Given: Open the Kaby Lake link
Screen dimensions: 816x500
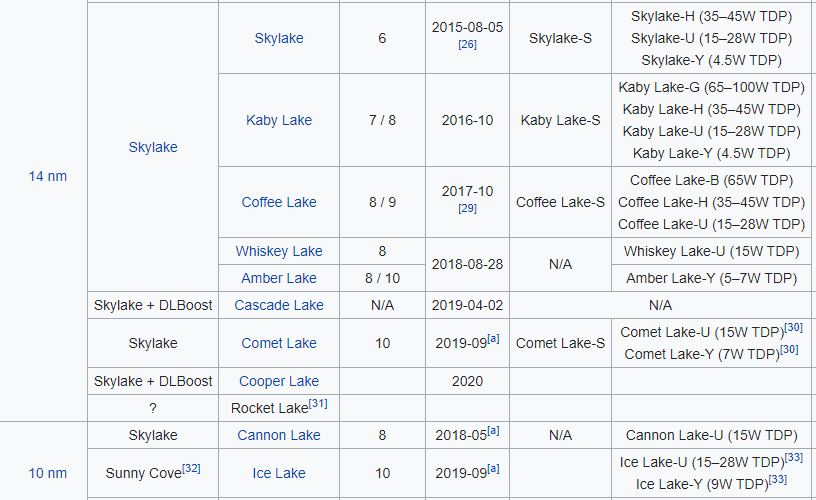Looking at the screenshot, I should [x=279, y=120].
